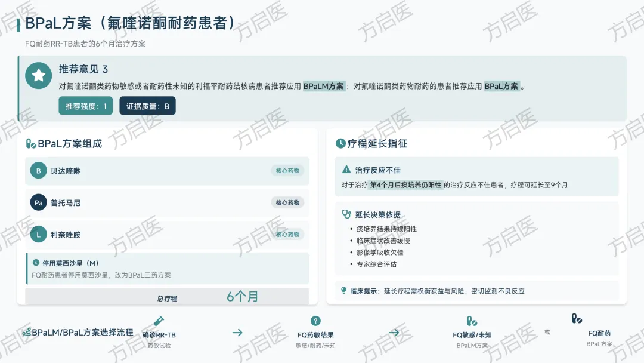The height and width of the screenshot is (363, 644).
Task: Click text FQ耐药患者停用莫西沙星，改为BPaL三药方案
Action: tap(101, 275)
